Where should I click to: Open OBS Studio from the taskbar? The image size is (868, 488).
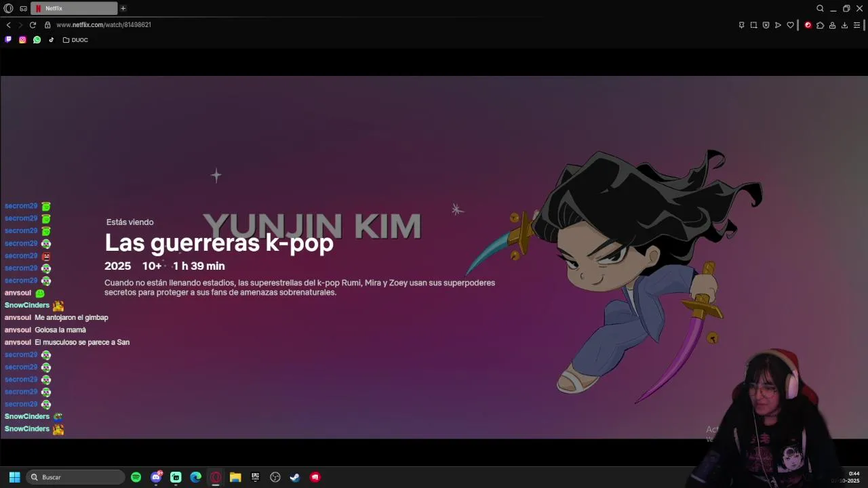pos(275,477)
